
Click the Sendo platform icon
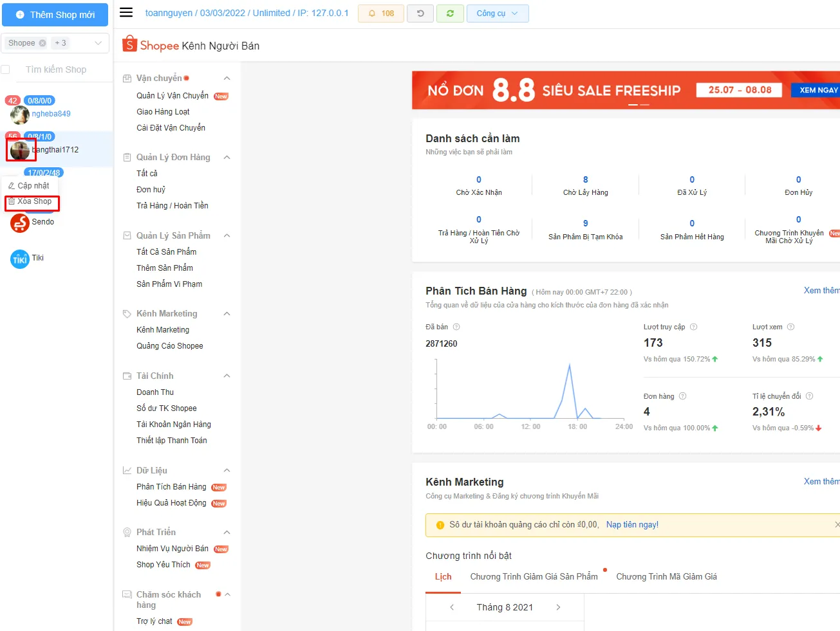(20, 223)
